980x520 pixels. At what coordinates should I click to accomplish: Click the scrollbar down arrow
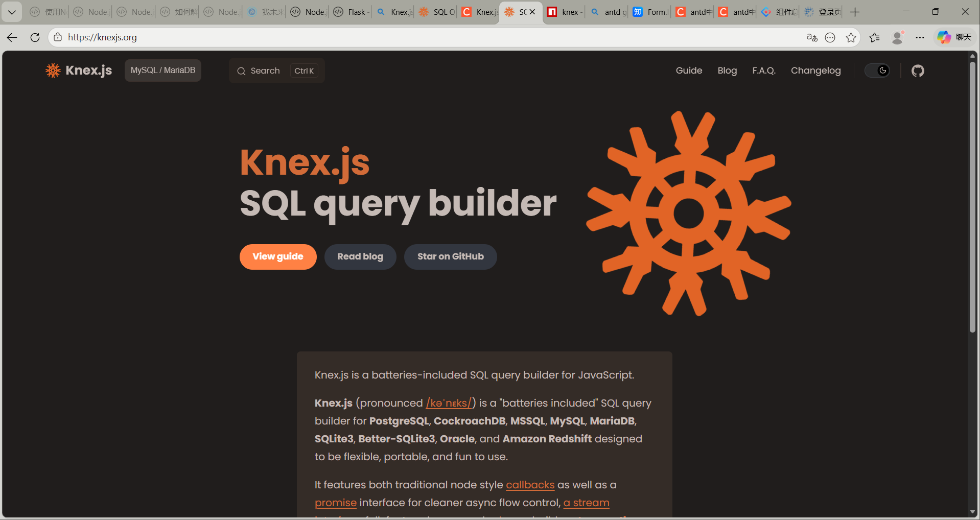click(972, 512)
